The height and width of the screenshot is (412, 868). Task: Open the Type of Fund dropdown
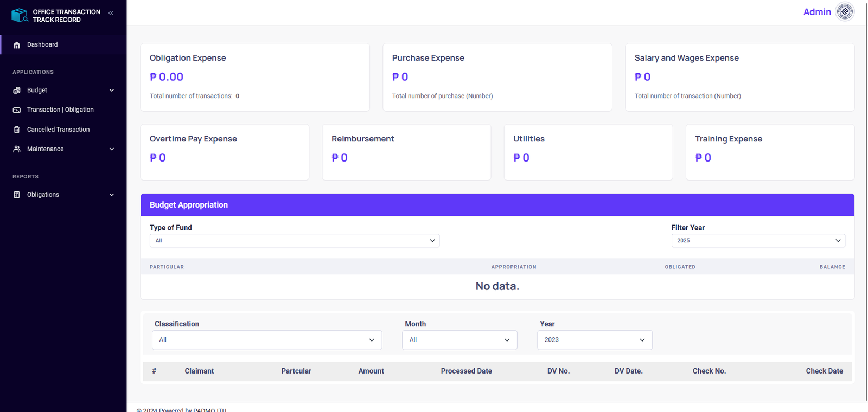coord(295,241)
